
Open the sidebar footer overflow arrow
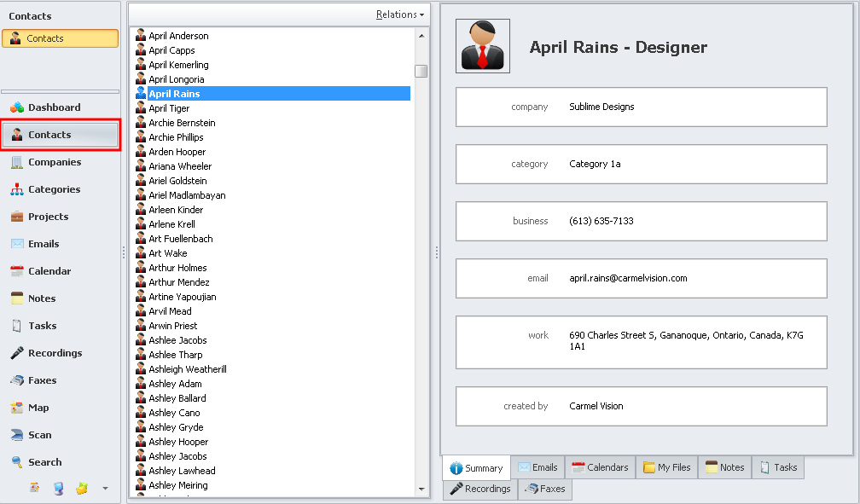coord(105,489)
